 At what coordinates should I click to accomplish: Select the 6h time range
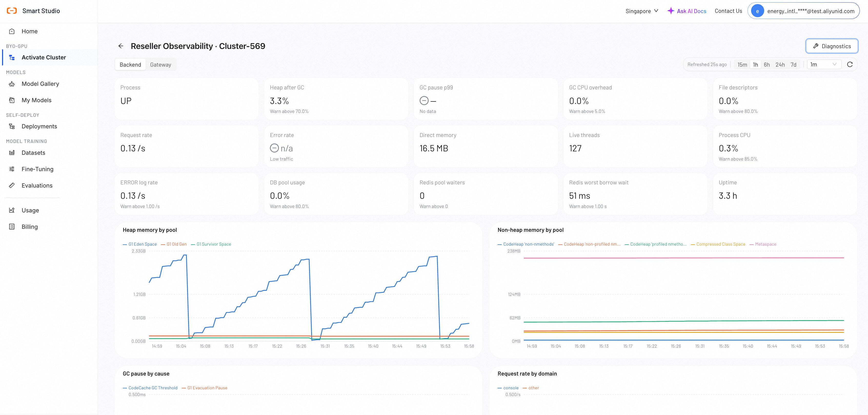(x=766, y=65)
